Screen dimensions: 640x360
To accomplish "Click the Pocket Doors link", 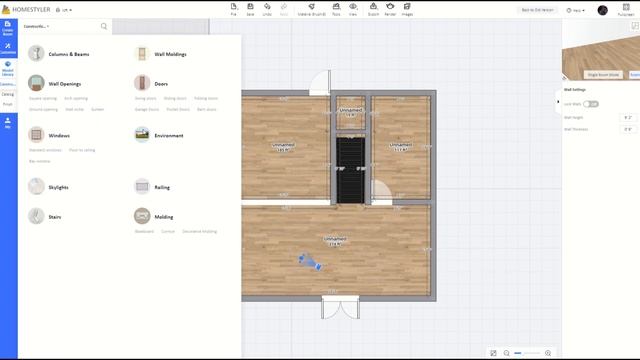I will click(x=178, y=109).
